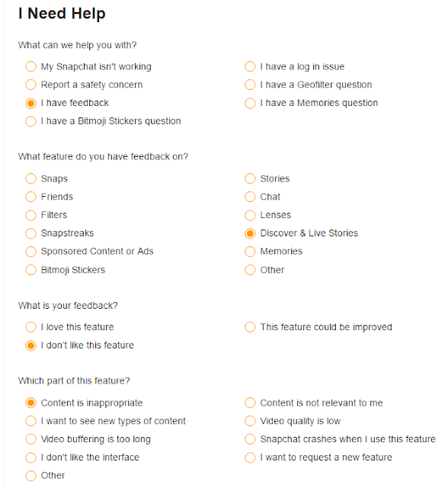Choose "Report a safety concern" radio button
Viewport: 448px width, 488px height.
point(30,85)
